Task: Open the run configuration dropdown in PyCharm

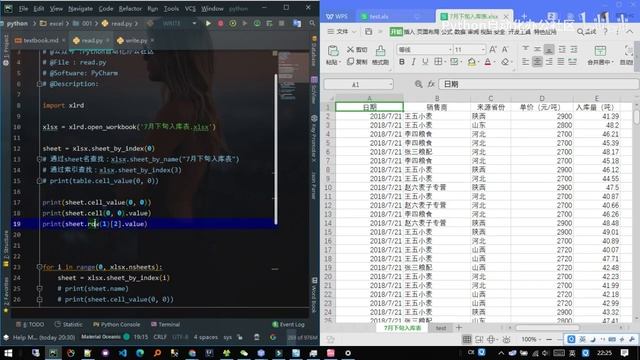Action: click(x=194, y=23)
